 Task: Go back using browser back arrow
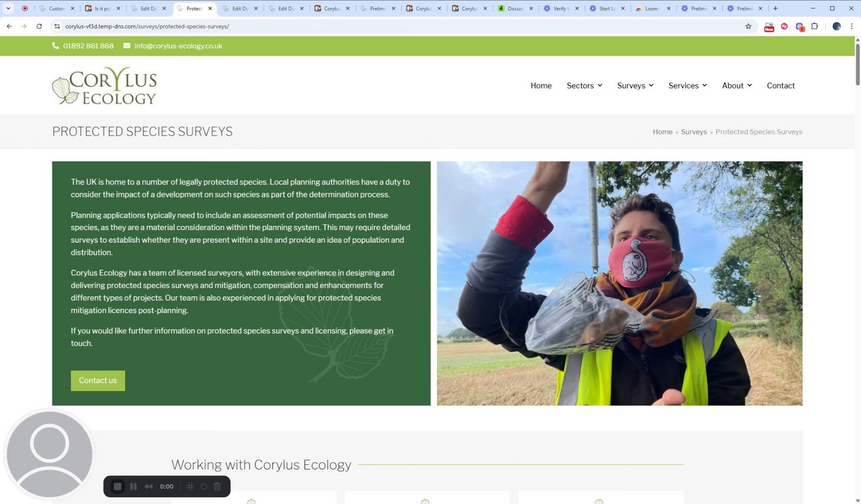9,26
